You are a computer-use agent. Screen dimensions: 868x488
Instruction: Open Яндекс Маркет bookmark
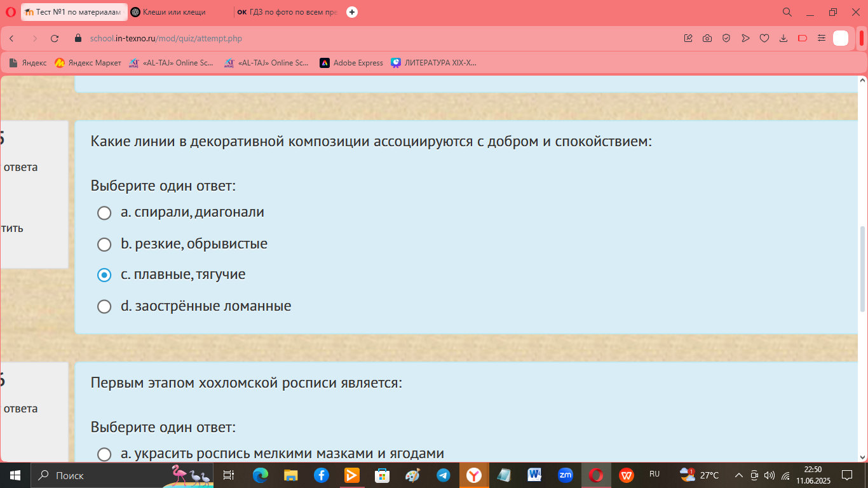[x=88, y=63]
